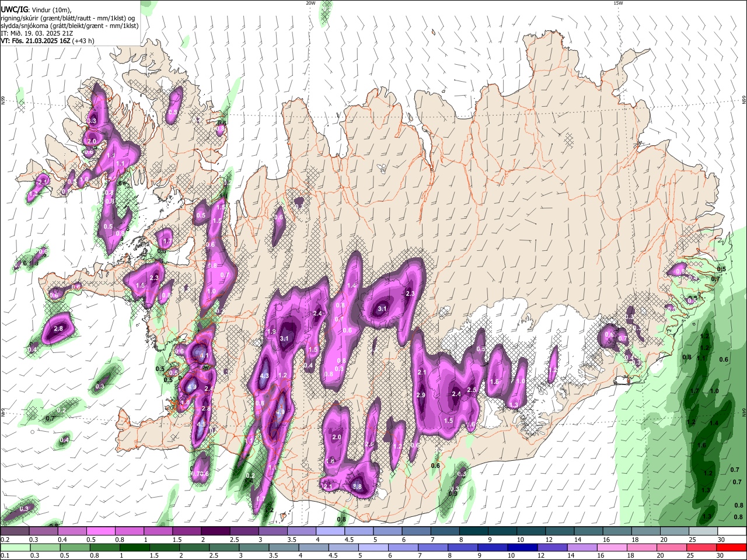Click the 'VT: Fös. 21.03.2025 16Z (+43 h)' line
The image size is (747, 560).
click(47, 41)
